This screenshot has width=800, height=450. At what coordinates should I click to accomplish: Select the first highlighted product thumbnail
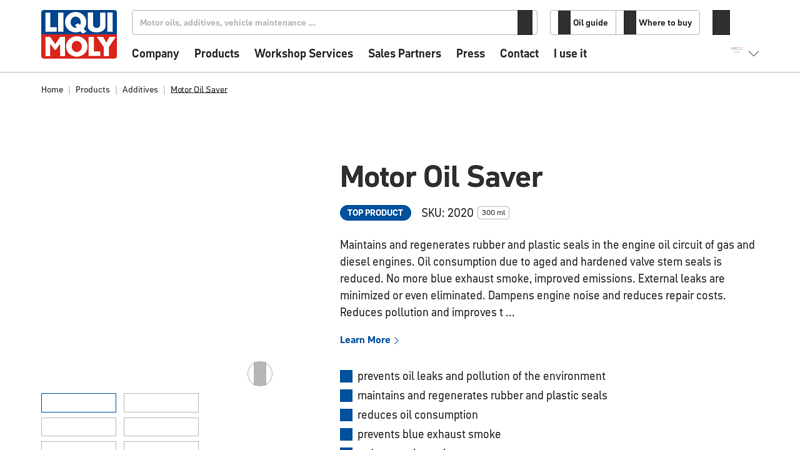pos(79,403)
